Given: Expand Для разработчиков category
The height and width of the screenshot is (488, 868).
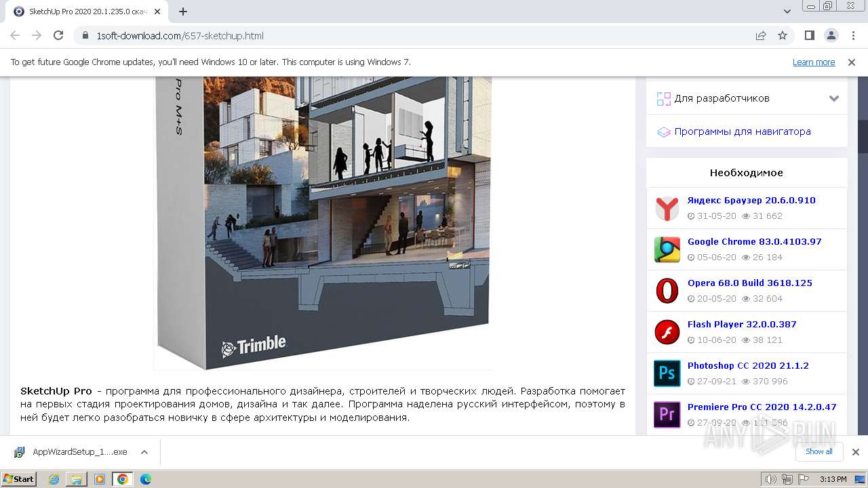Looking at the screenshot, I should point(834,98).
